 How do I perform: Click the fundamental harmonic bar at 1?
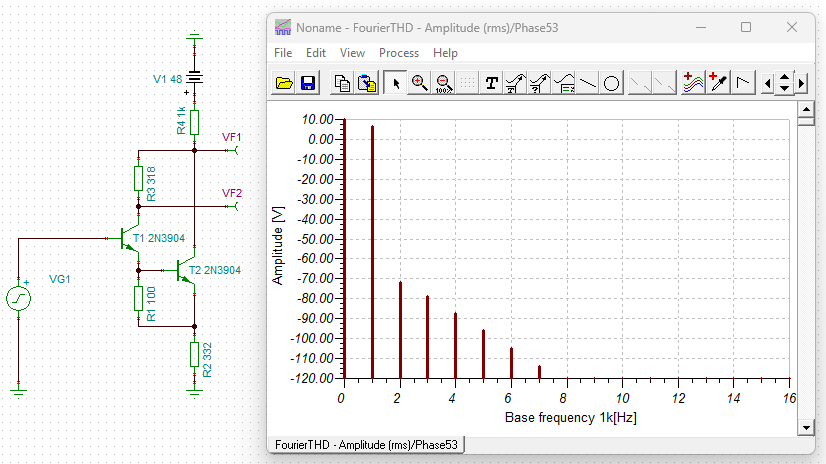(372, 252)
